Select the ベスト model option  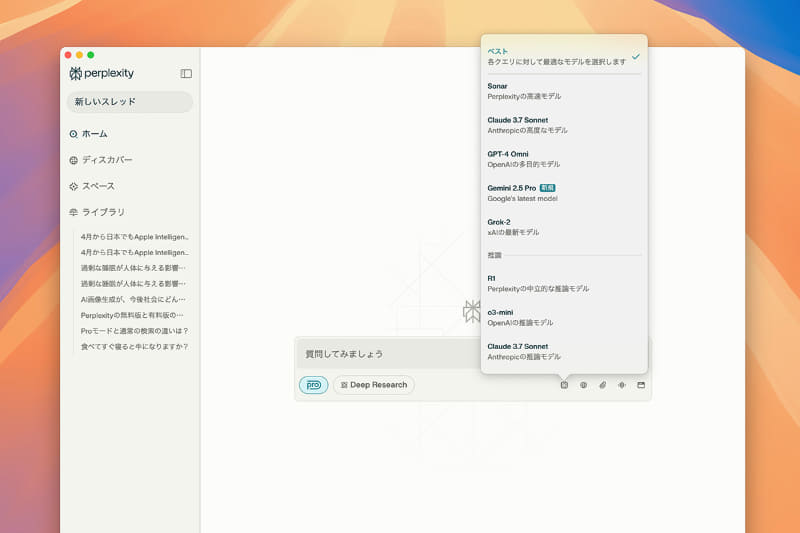pyautogui.click(x=564, y=57)
